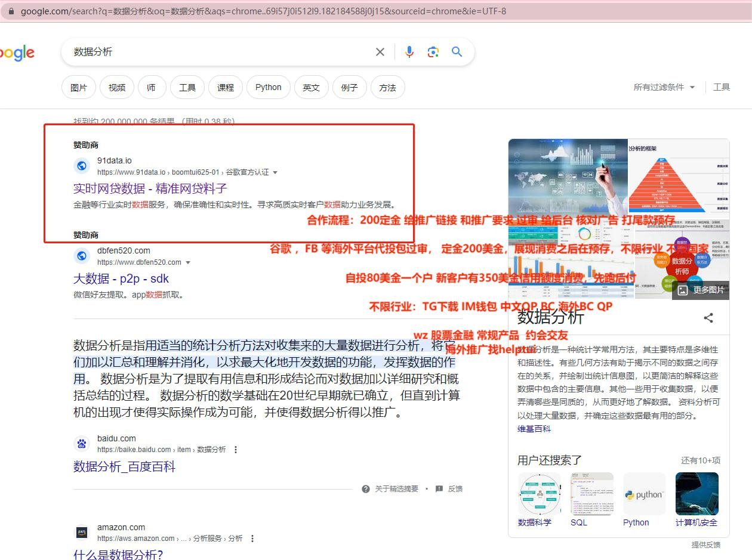Viewport: 752px width, 560px height.
Task: Select the 图片 filter chip
Action: coord(79,88)
